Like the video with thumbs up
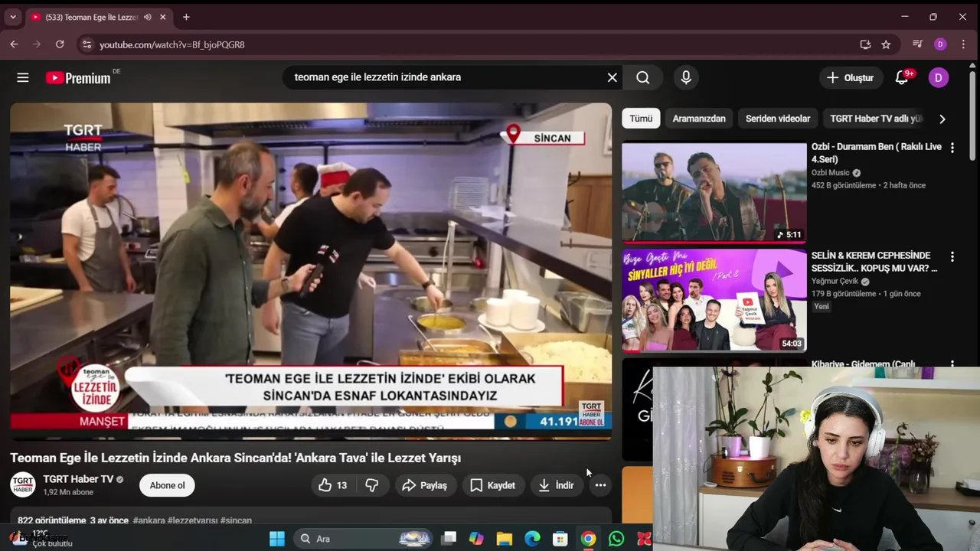Viewport: 980px width, 551px height. pyautogui.click(x=333, y=485)
